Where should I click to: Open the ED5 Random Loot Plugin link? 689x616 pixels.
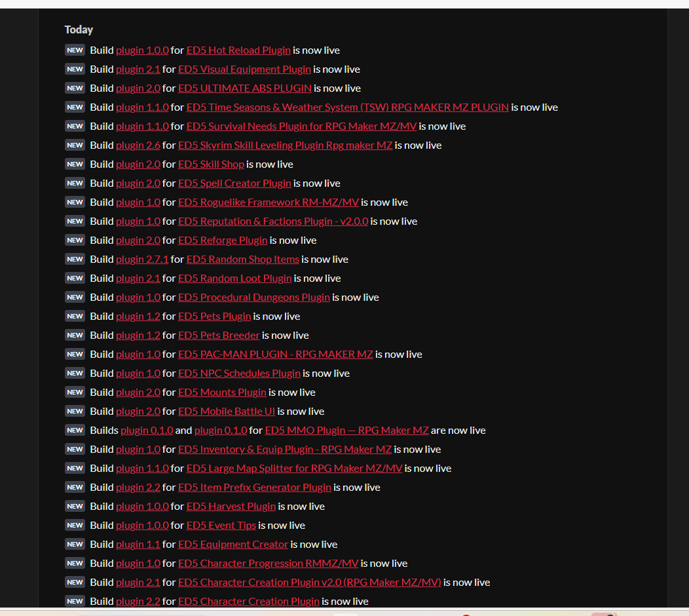[234, 278]
